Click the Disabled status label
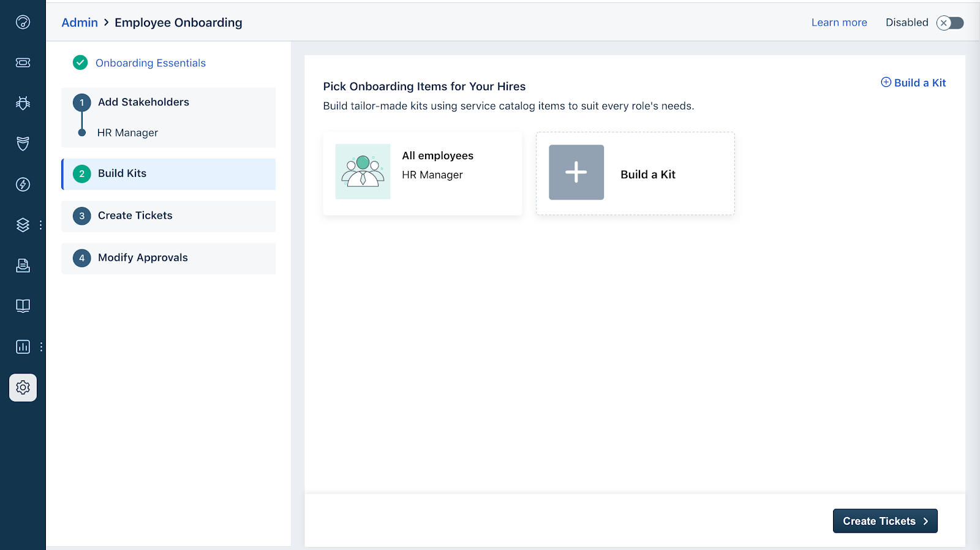 point(907,23)
